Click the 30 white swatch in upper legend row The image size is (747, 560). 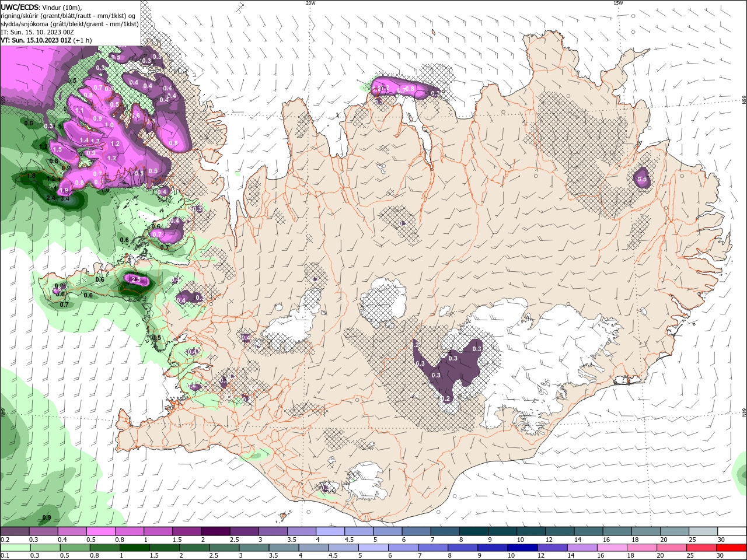pos(732,531)
